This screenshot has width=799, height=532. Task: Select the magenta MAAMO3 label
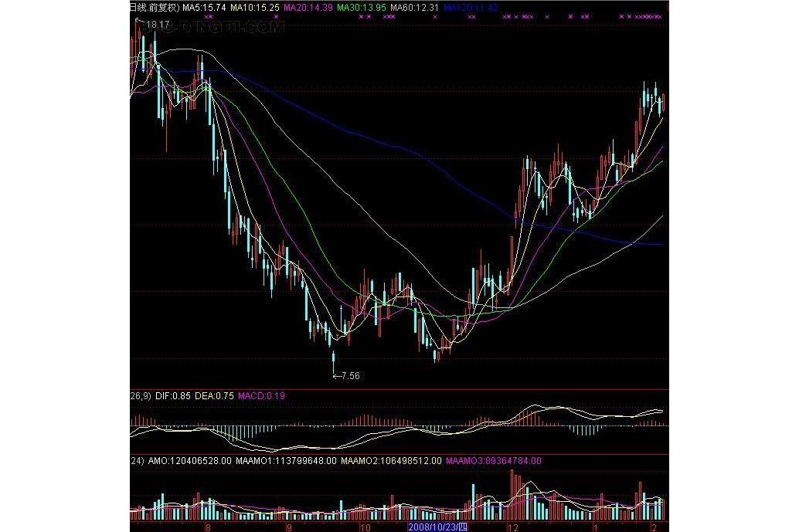[x=493, y=461]
